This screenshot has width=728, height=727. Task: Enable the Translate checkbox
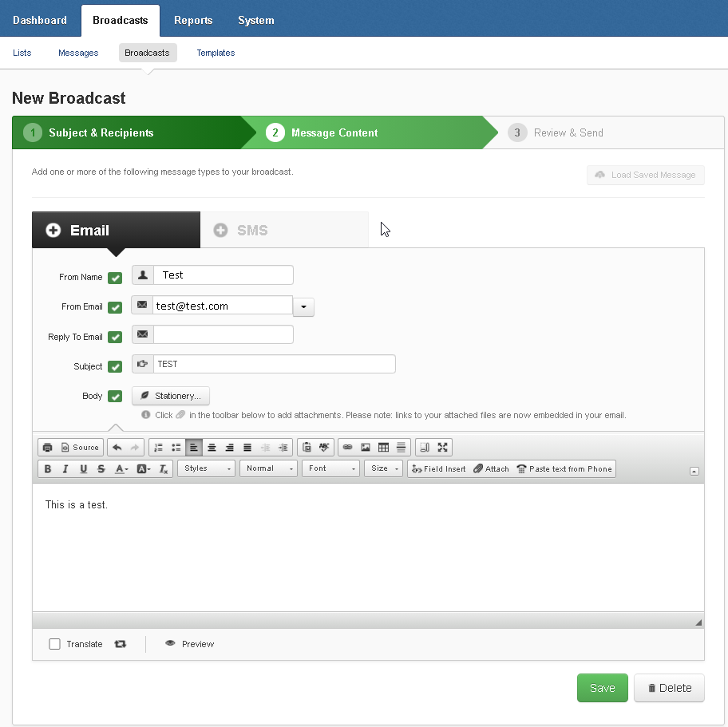click(55, 644)
